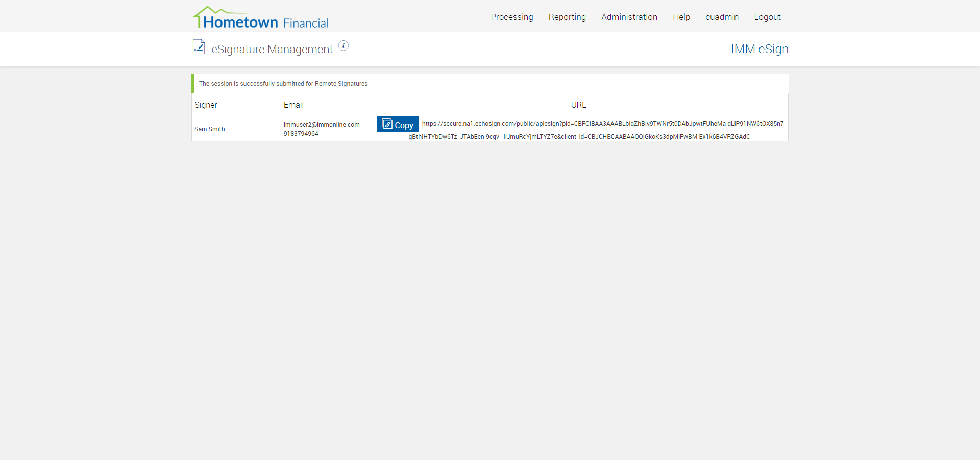Click signer name Sam Smith
Viewport: 980px width, 460px height.
tap(210, 129)
